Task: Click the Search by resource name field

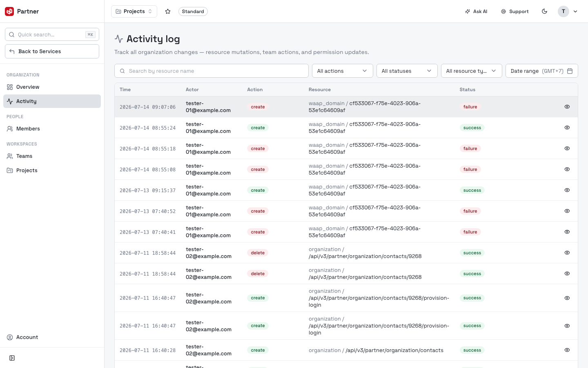Action: (212, 71)
